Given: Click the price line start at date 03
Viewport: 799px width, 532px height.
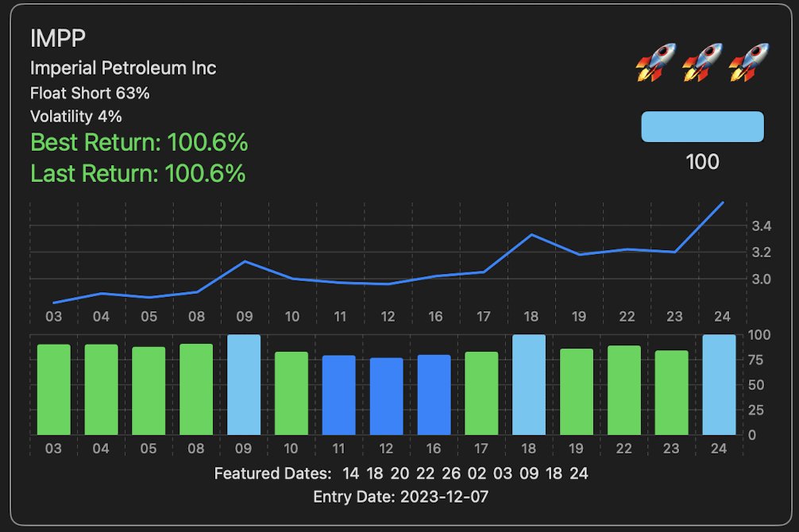Looking at the screenshot, I should click(x=54, y=303).
